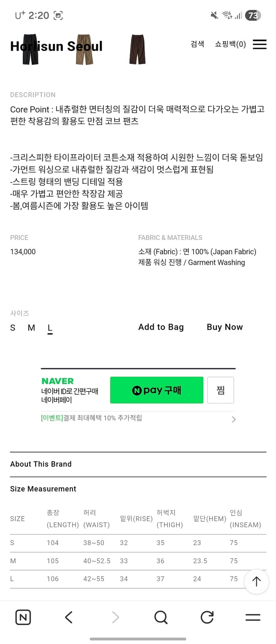Tap the Naver home icon in bottom navigation
This screenshot has width=276, height=644.
click(23, 617)
